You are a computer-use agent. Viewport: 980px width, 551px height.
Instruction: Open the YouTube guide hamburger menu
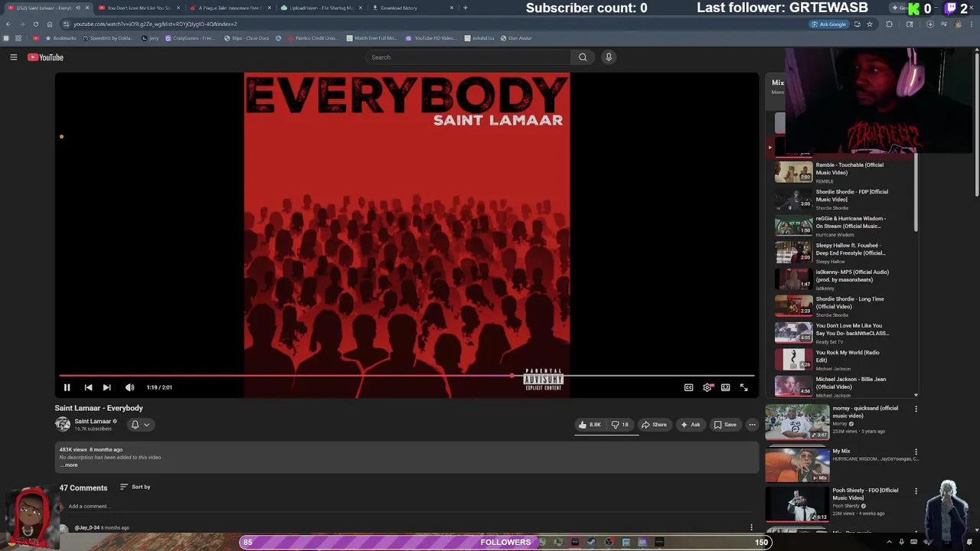(x=14, y=57)
